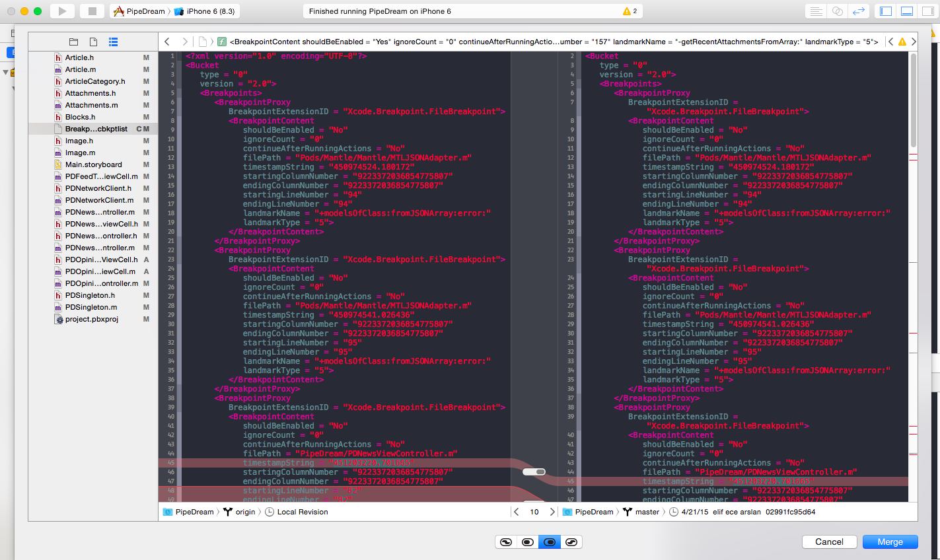Select PDSingleton.m in the file list
This screenshot has height=560, width=940.
[91, 307]
